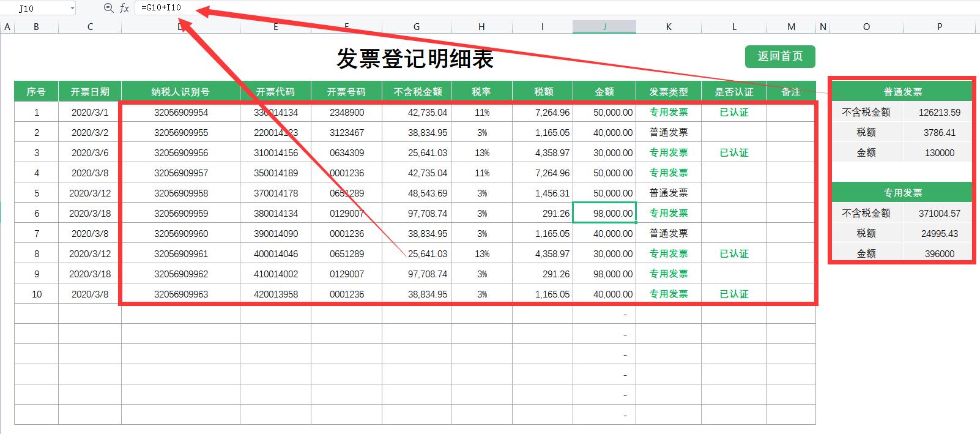The width and height of the screenshot is (980, 434).
Task: Click serial number 10 cell
Action: (36, 294)
